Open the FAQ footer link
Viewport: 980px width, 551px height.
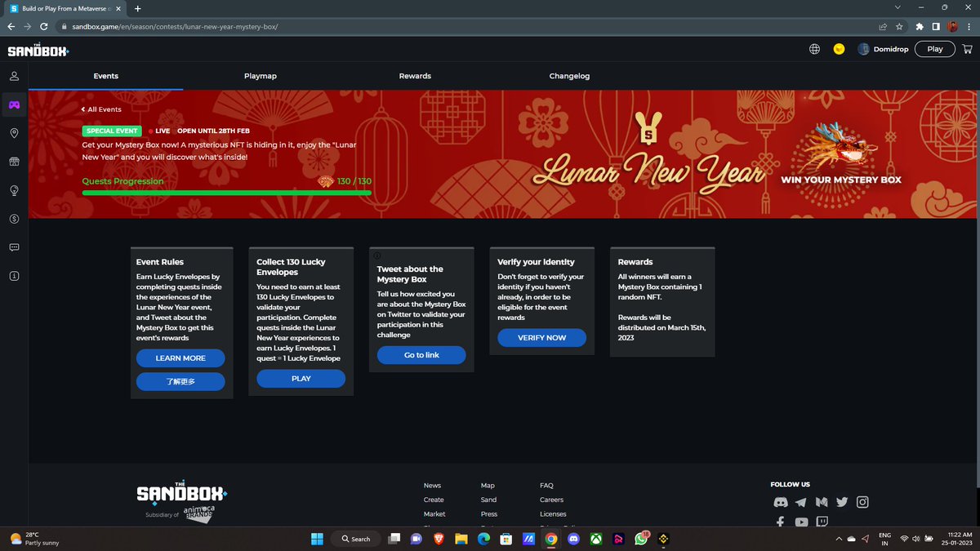(546, 486)
